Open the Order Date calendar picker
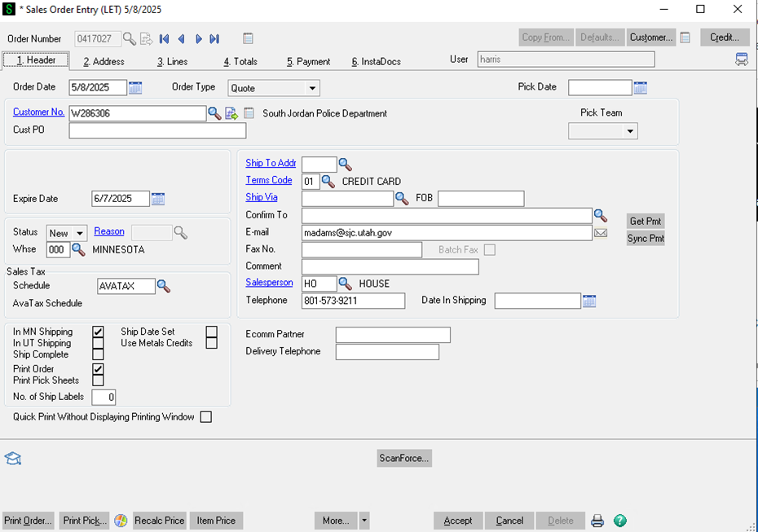This screenshot has width=758, height=532. pyautogui.click(x=136, y=88)
